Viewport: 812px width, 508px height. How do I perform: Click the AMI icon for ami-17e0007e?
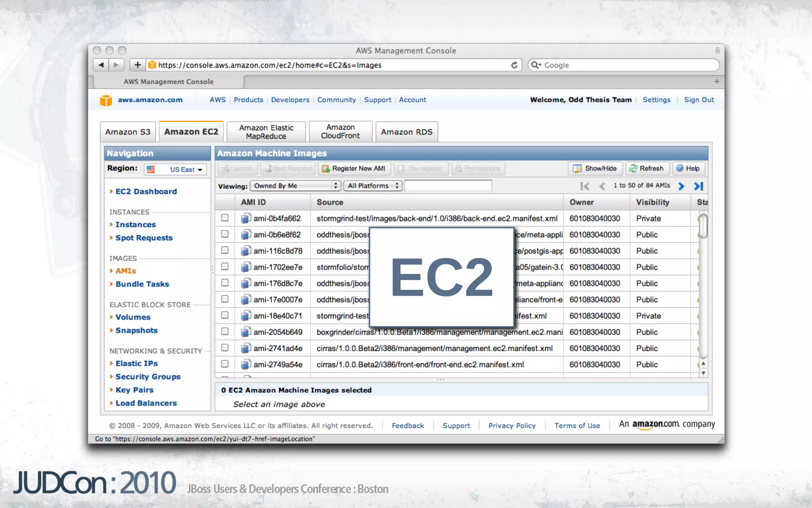click(246, 300)
